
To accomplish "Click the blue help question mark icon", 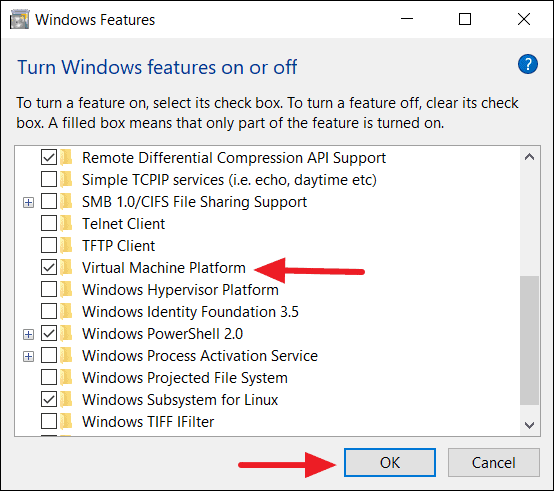I will coord(528,64).
